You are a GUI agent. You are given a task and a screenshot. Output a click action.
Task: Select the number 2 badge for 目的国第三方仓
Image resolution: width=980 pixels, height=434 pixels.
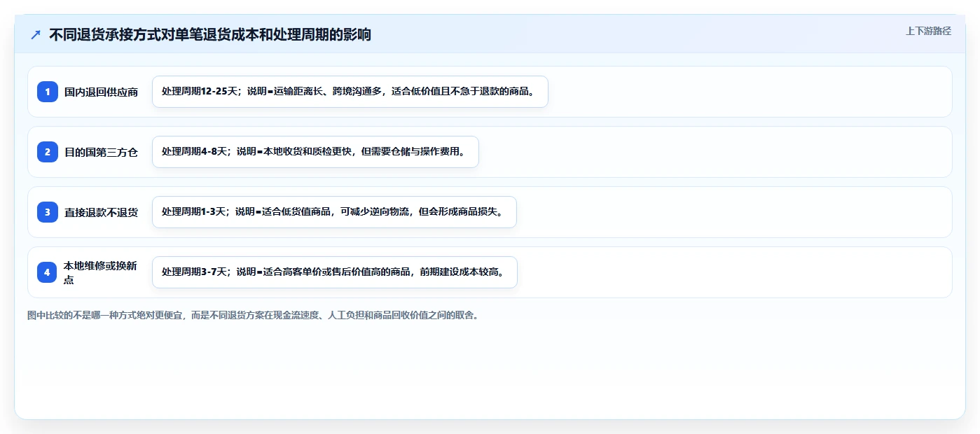click(48, 152)
